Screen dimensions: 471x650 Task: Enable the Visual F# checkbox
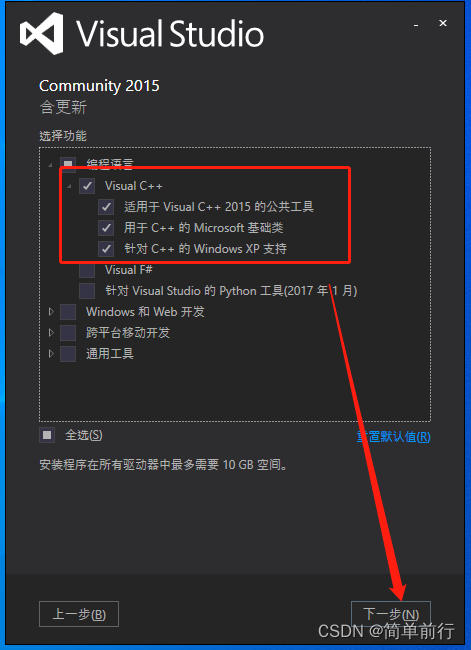87,270
